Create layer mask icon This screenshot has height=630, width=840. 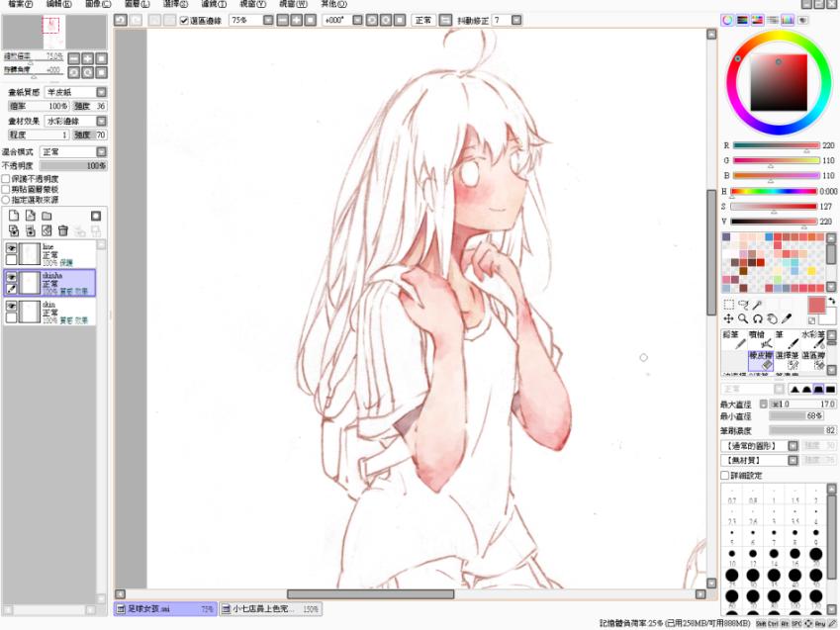[96, 216]
